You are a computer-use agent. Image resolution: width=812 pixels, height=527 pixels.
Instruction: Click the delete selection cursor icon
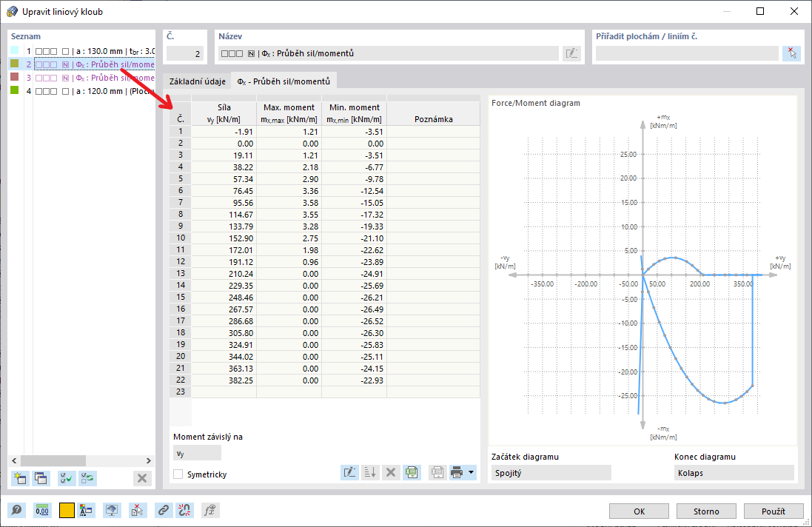point(137,511)
